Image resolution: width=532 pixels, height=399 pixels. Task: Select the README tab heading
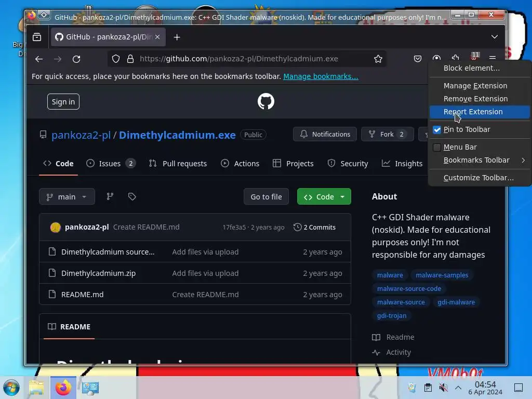click(x=69, y=327)
